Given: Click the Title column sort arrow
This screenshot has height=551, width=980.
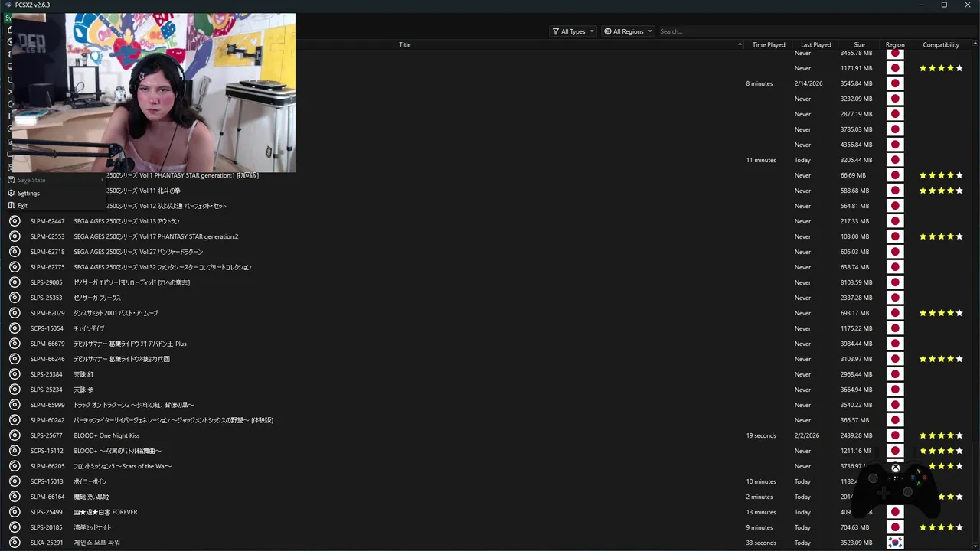Looking at the screenshot, I should pyautogui.click(x=740, y=45).
